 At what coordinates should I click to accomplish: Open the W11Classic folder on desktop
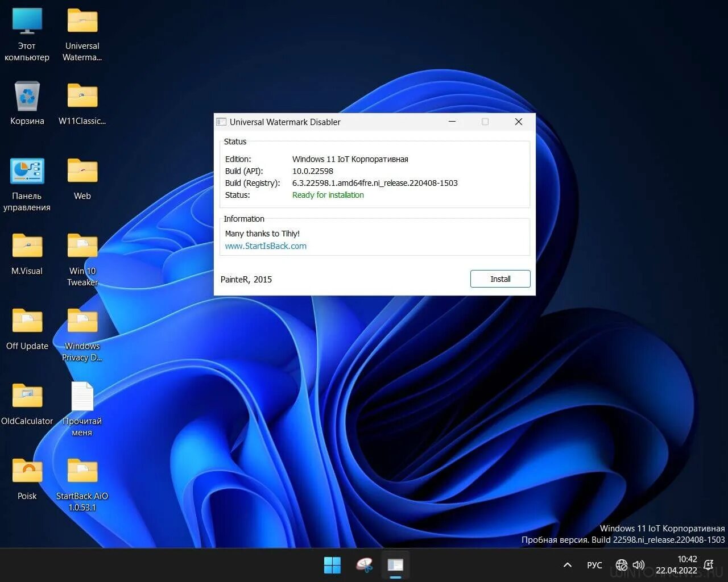click(82, 103)
